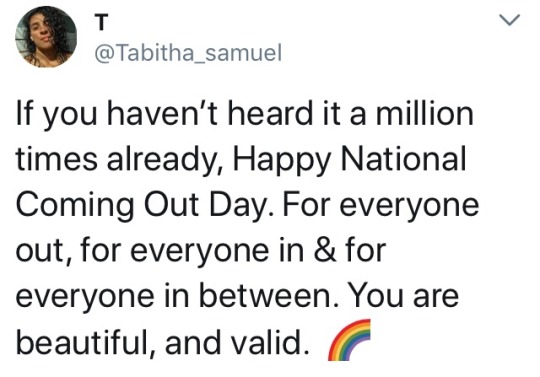The height and width of the screenshot is (377, 540).
Task: Tap the word 'out,' starting fourth line
Action: (x=45, y=251)
